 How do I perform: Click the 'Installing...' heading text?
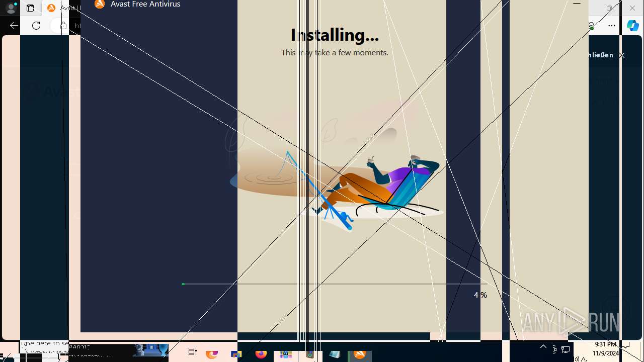coord(335,35)
